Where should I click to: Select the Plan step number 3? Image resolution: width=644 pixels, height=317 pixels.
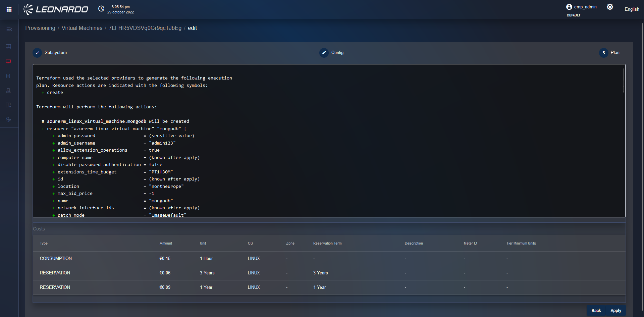click(x=603, y=53)
